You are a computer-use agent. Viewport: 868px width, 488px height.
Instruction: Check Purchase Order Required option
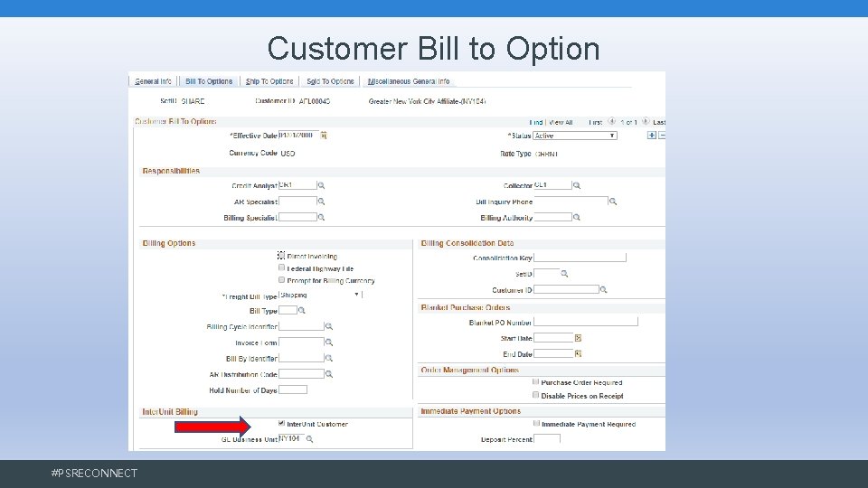coord(536,381)
